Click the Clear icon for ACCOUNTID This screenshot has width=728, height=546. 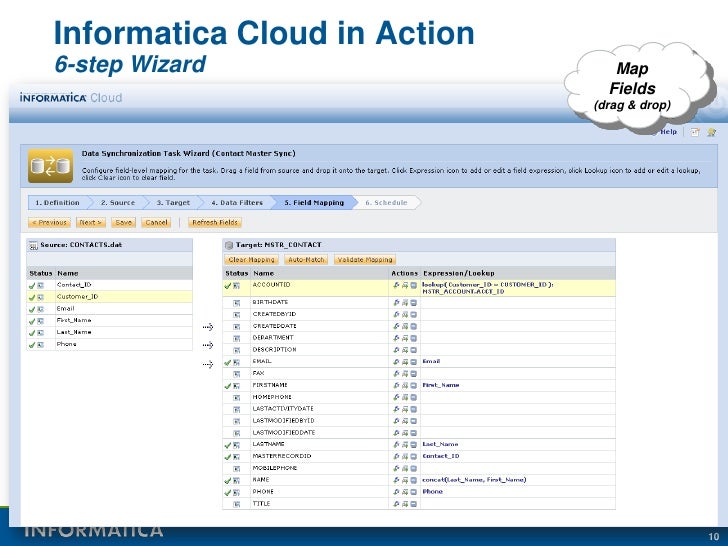point(413,285)
